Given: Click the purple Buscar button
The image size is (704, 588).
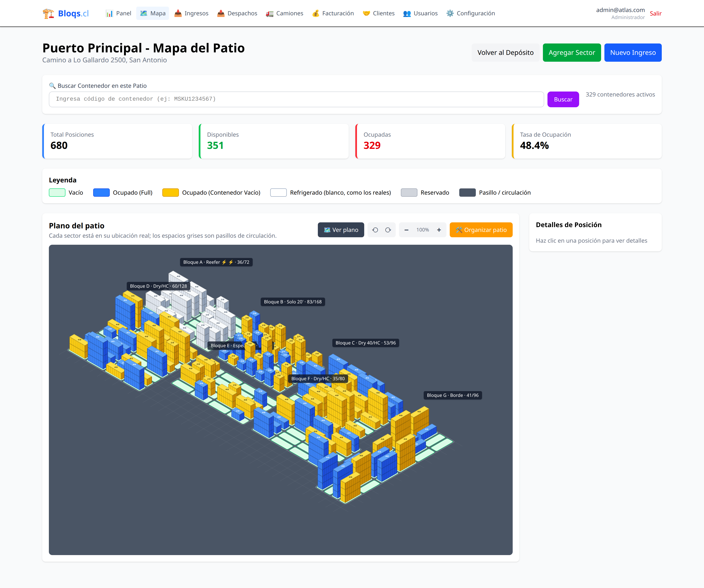Looking at the screenshot, I should [x=563, y=99].
